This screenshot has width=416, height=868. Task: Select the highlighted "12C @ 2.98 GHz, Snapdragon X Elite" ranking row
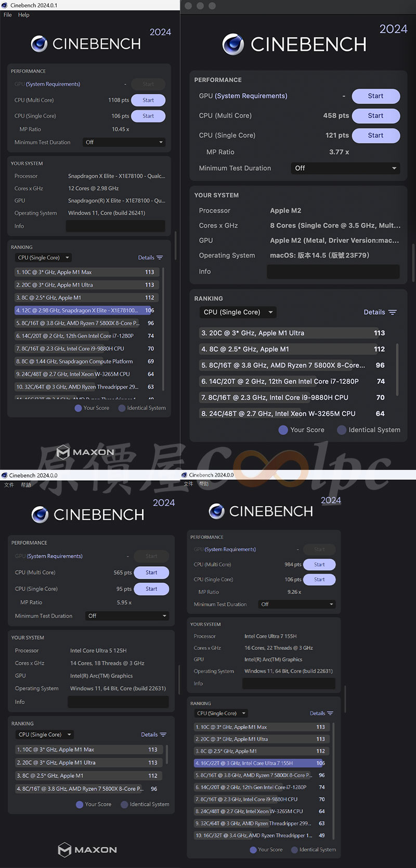[x=85, y=310]
